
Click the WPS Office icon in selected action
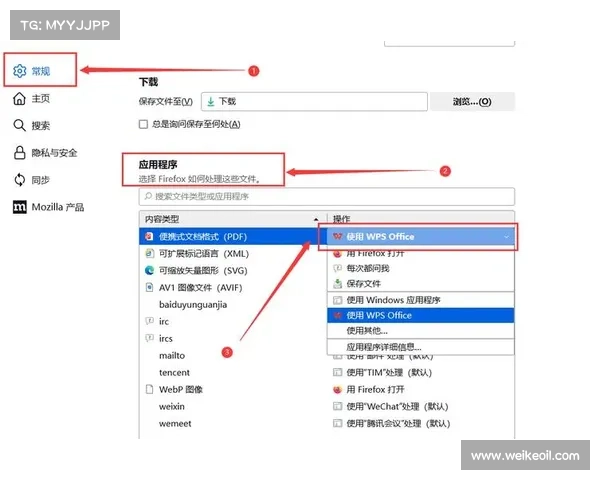click(337, 237)
